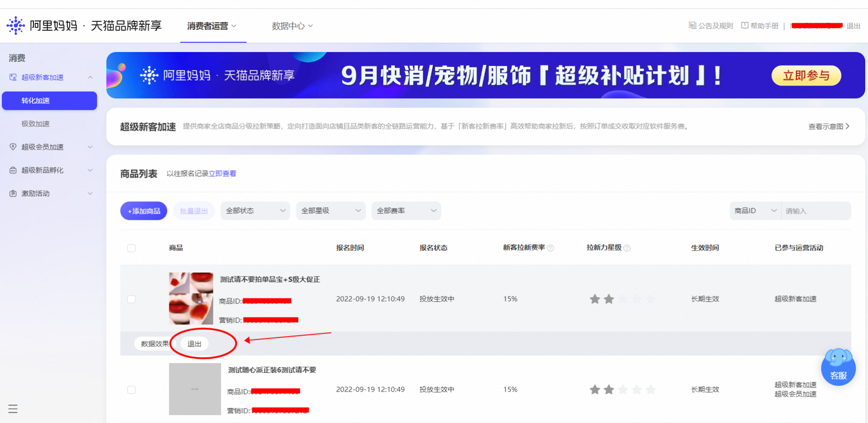This screenshot has height=423, width=868.
Task: Select 转化加速 in the sidebar
Action: 49,101
